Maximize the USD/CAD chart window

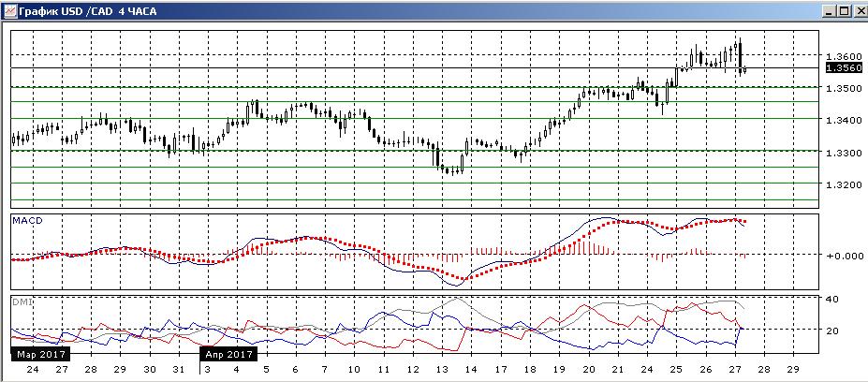tap(843, 11)
